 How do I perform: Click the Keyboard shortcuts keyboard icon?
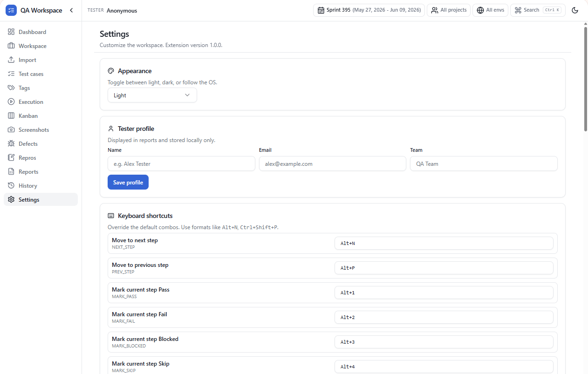pyautogui.click(x=111, y=216)
